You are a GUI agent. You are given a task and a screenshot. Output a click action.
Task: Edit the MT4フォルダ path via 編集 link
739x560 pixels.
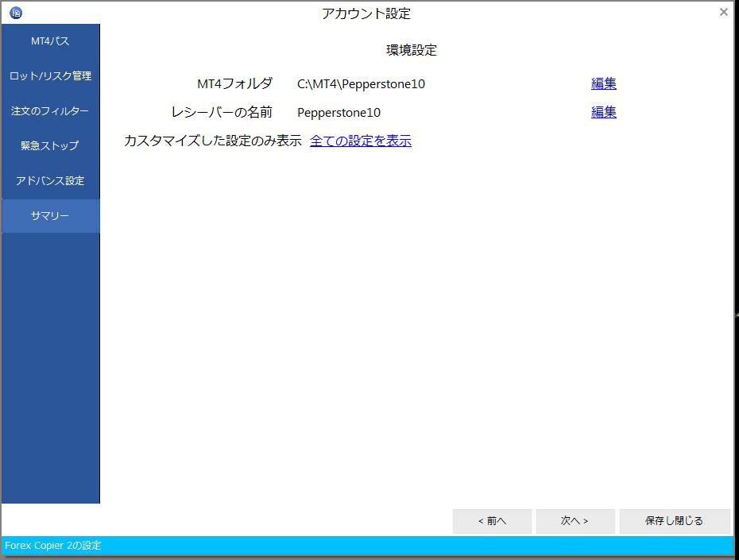pyautogui.click(x=603, y=83)
